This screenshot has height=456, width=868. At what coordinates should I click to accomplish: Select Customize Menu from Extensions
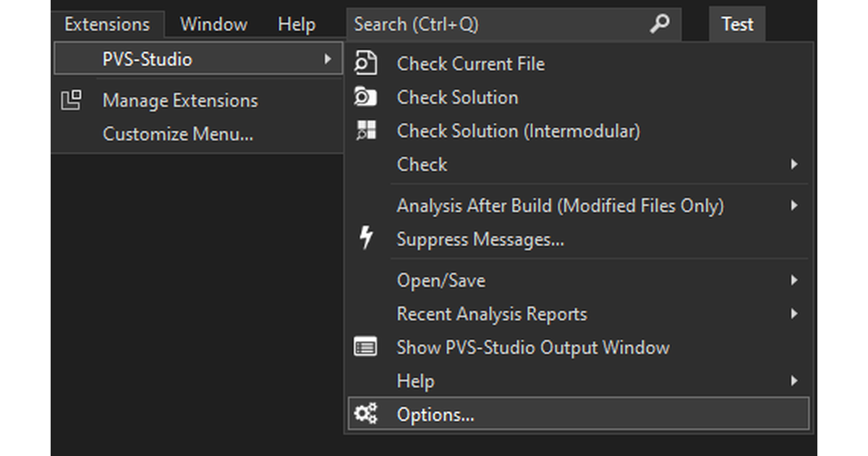coord(178,134)
